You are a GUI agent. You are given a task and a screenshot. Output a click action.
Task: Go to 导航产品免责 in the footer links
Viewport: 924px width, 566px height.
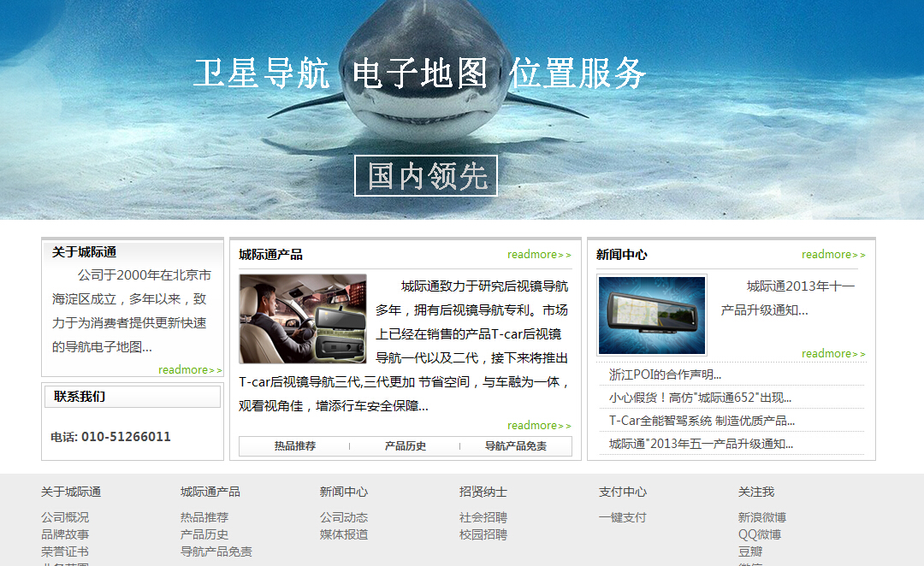[x=216, y=551]
